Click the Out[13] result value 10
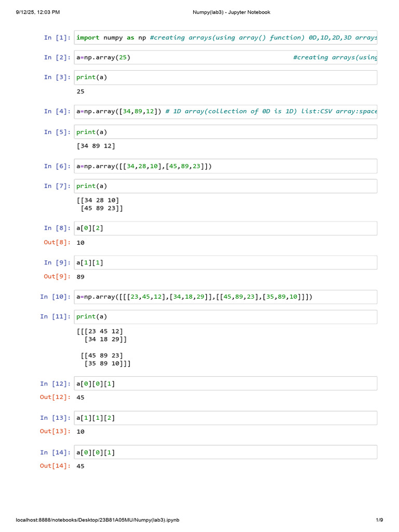The height and width of the screenshot is (532, 399). (81, 432)
